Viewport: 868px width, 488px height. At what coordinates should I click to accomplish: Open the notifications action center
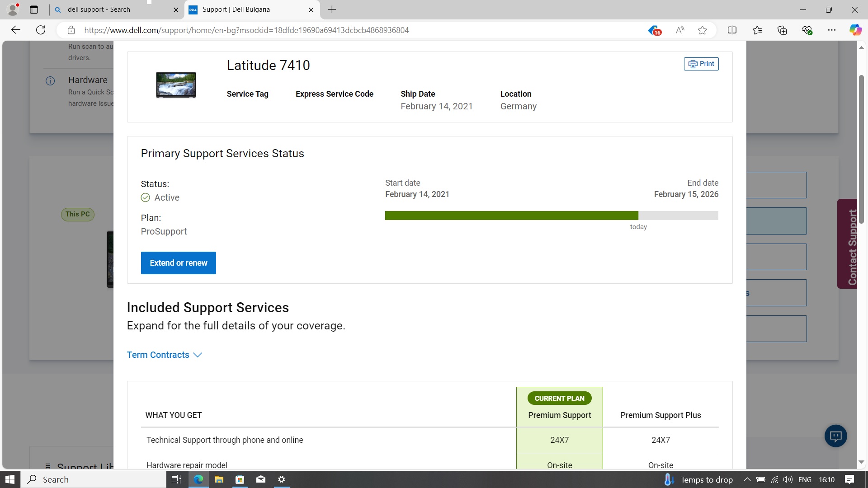point(849,479)
